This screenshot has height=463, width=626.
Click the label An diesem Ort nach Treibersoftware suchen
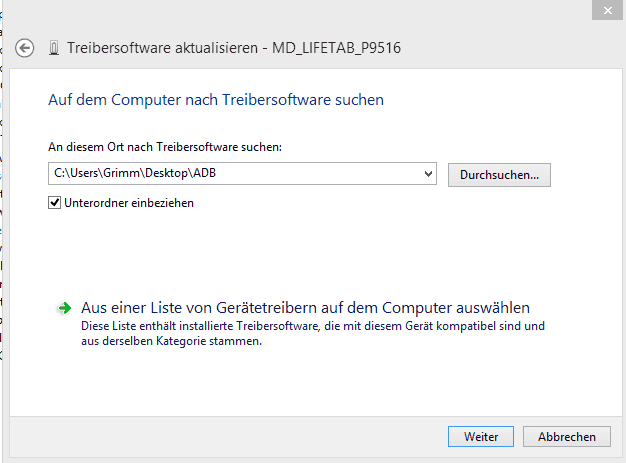[165, 147]
